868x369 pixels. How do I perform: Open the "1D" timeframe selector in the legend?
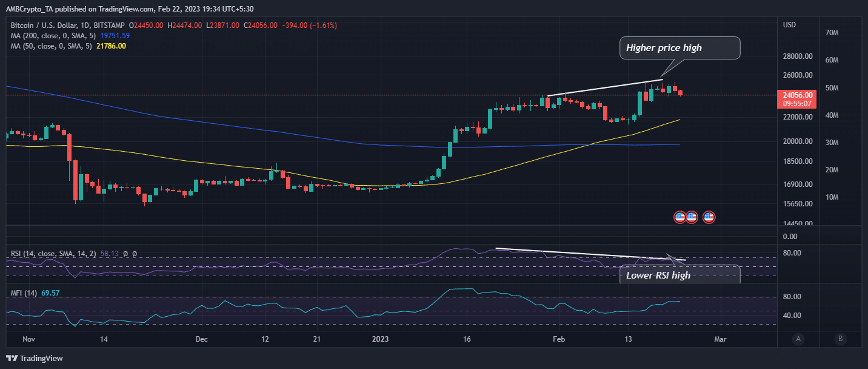click(85, 25)
